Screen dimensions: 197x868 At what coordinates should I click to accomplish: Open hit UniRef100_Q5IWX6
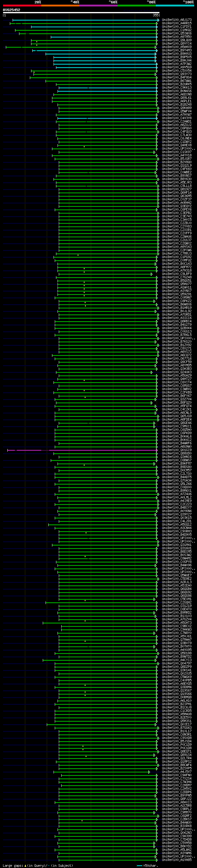coord(176,33)
